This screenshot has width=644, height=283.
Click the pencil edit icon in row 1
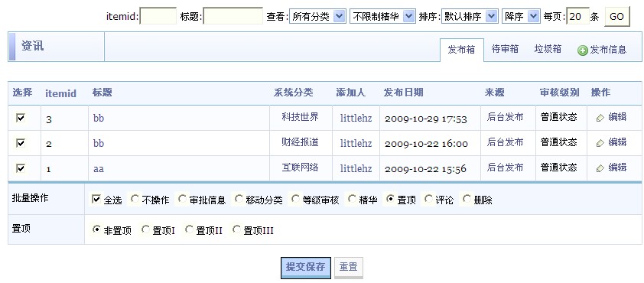pos(600,168)
